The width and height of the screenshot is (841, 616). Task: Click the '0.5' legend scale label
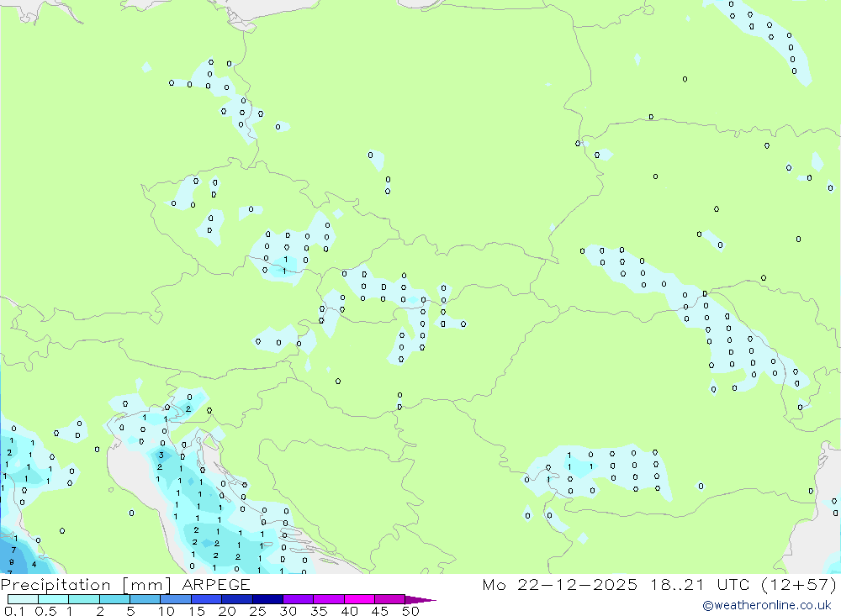45,611
